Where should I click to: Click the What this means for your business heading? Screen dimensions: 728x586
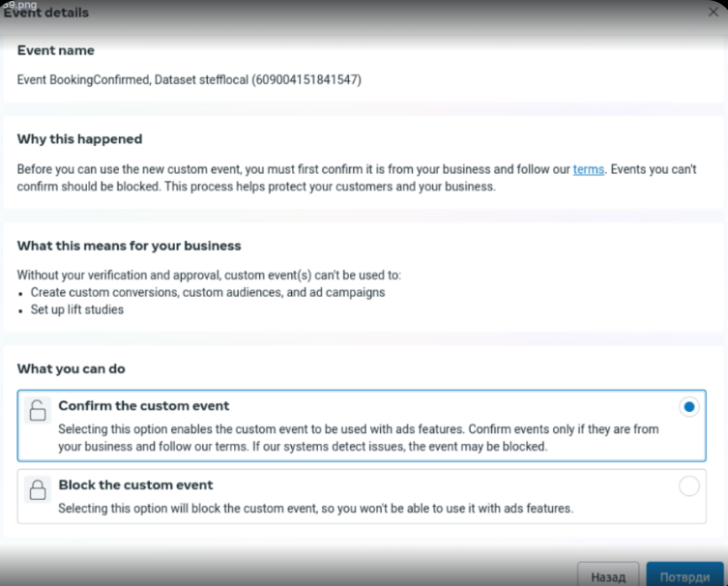[129, 247]
